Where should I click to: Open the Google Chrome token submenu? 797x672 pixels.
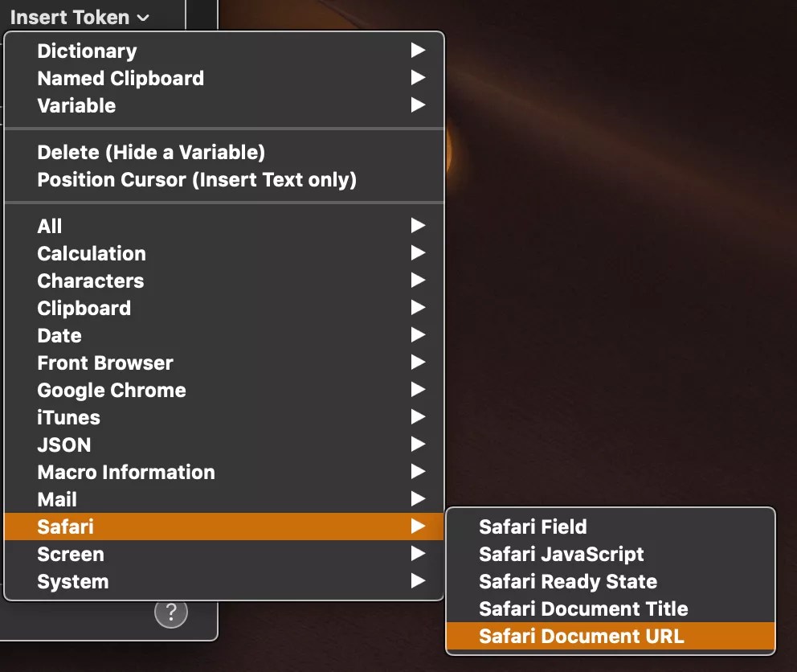(x=111, y=390)
